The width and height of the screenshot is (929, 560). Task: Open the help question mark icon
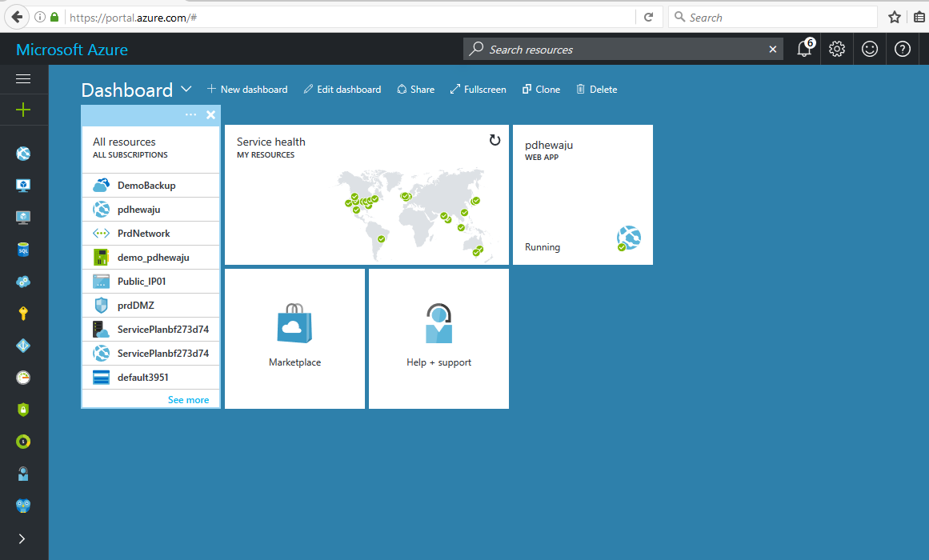903,49
